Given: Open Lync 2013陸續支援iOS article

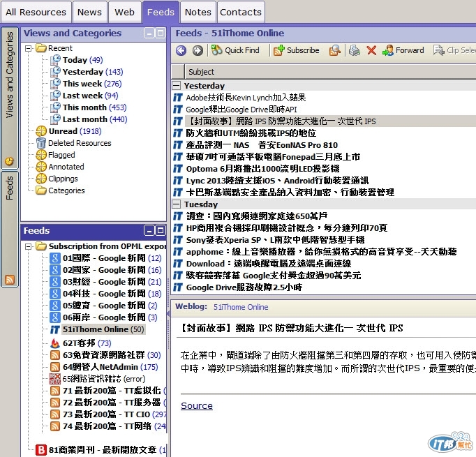Looking at the screenshot, I should point(277,181).
